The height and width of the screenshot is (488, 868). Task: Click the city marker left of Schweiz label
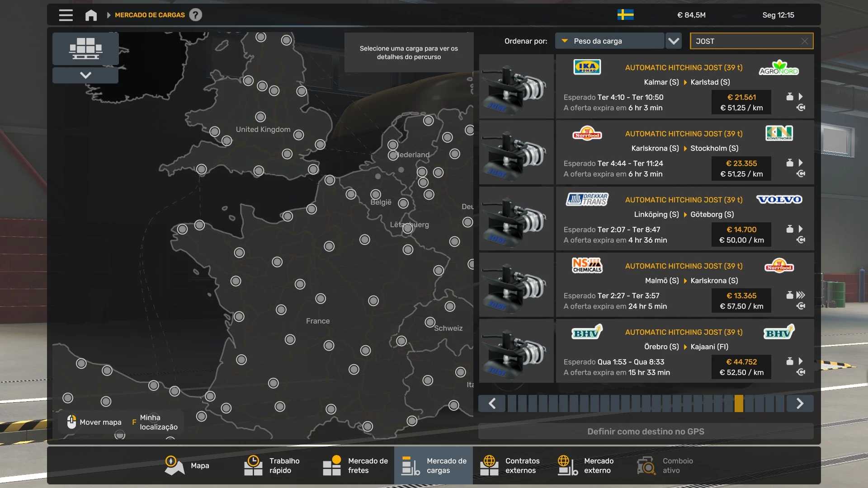[430, 322]
